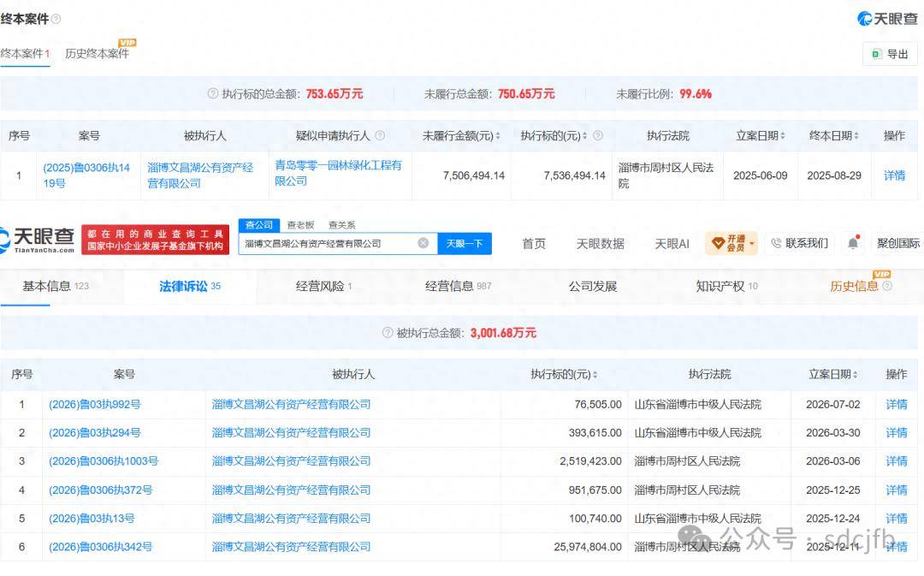Click help icon before 执行标的总金额
The image size is (924, 576).
pyautogui.click(x=213, y=94)
